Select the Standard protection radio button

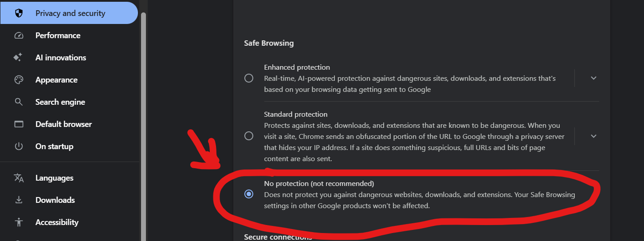(x=249, y=136)
